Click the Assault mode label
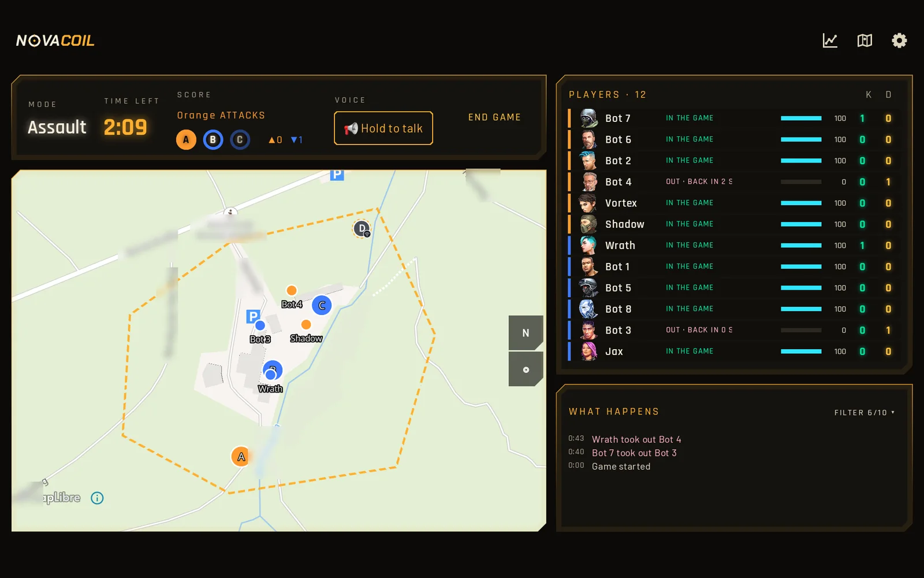The width and height of the screenshot is (924, 578). [57, 127]
